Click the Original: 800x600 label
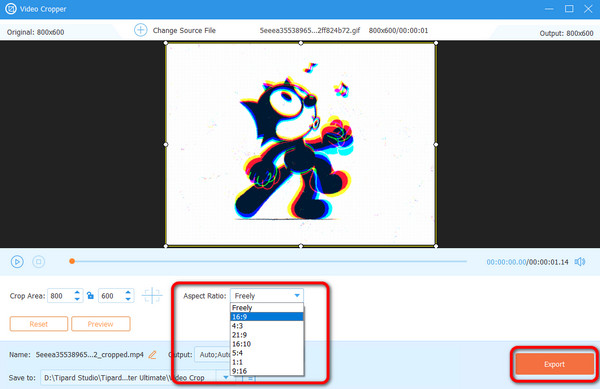The image size is (600, 389). (x=35, y=32)
